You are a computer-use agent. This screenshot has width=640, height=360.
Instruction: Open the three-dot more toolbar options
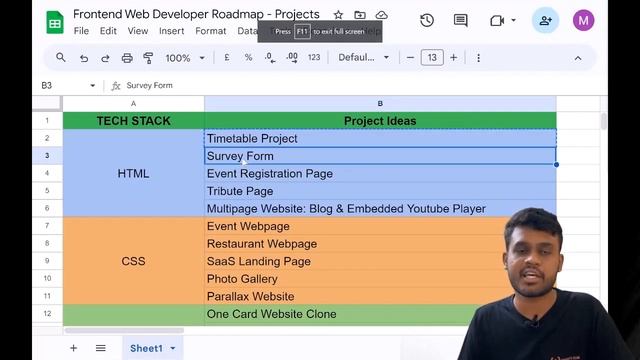point(478,58)
